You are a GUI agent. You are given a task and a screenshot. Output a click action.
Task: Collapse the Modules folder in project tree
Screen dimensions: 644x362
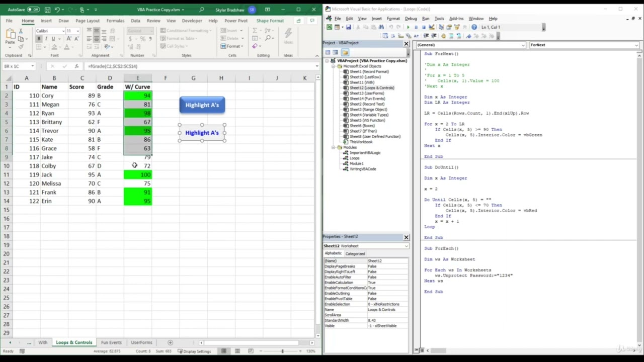[x=334, y=147]
